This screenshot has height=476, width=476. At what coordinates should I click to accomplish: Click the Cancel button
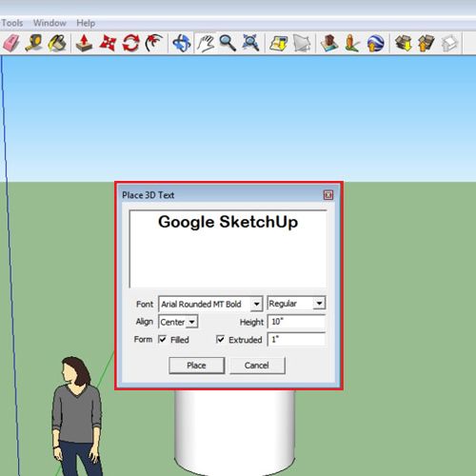click(x=257, y=366)
